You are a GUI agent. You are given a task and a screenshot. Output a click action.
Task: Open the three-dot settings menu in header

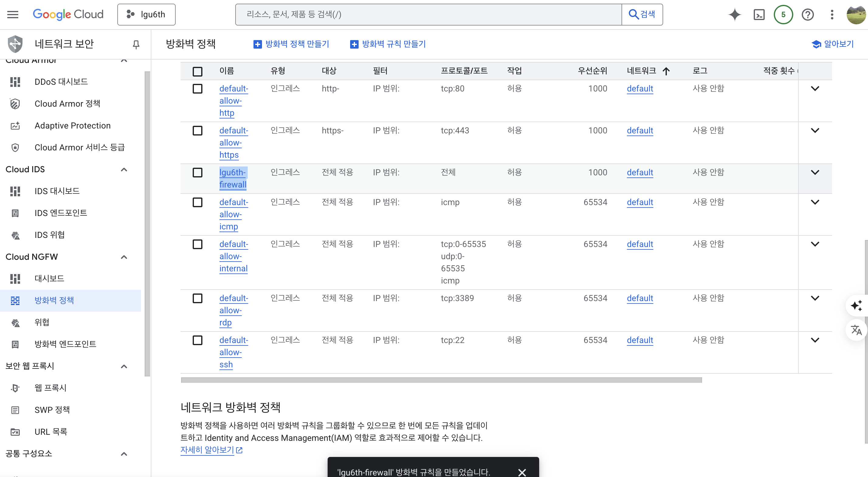coord(832,15)
